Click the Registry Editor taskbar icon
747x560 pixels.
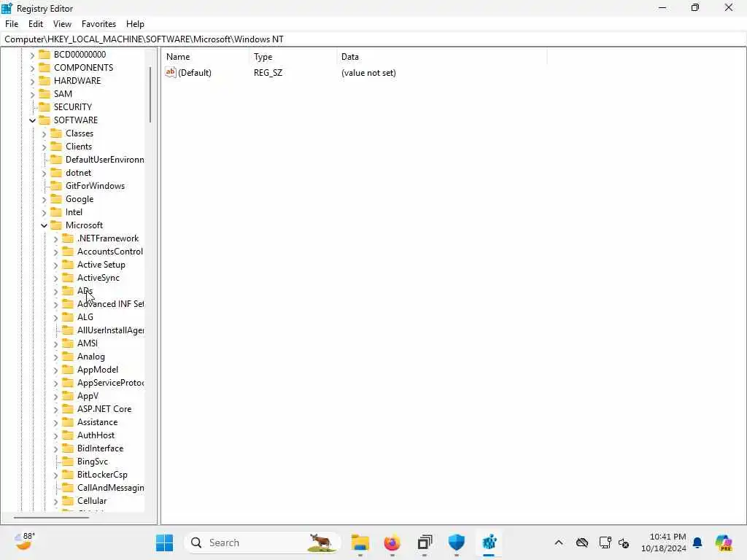coord(489,542)
